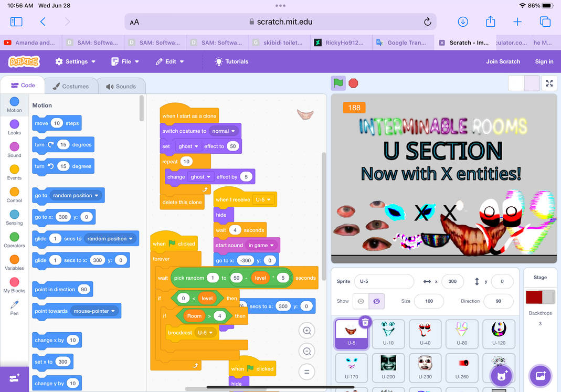Screen dimensions: 561x392
Task: Hide the sprite with crossed-eye button
Action: pyautogui.click(x=376, y=301)
